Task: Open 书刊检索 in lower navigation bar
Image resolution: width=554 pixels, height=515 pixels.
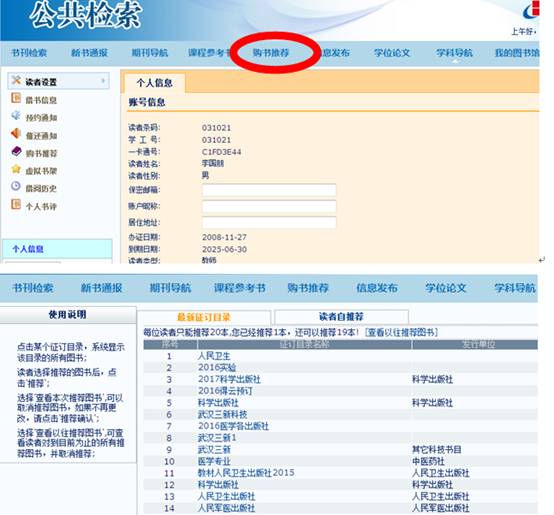Action: coord(33,288)
